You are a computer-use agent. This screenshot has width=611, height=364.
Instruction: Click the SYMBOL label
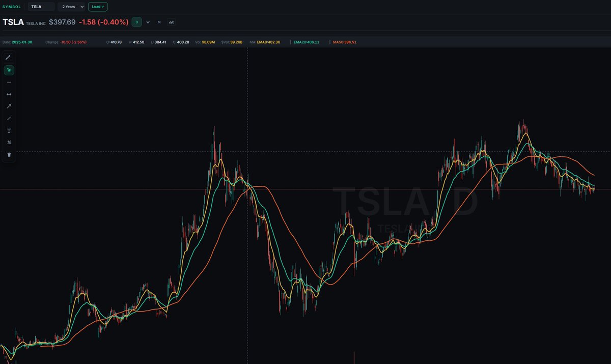click(12, 7)
